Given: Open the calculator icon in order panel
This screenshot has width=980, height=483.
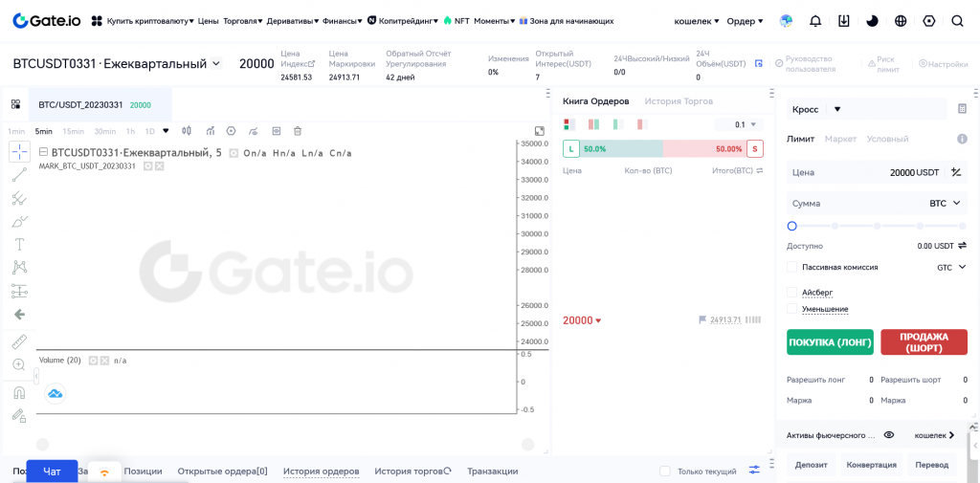Looking at the screenshot, I should (x=962, y=109).
